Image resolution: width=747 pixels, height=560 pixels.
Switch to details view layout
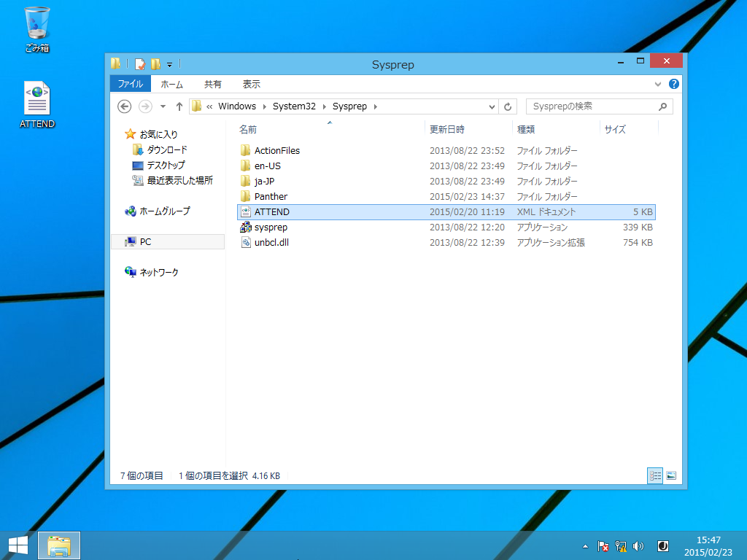coord(655,475)
